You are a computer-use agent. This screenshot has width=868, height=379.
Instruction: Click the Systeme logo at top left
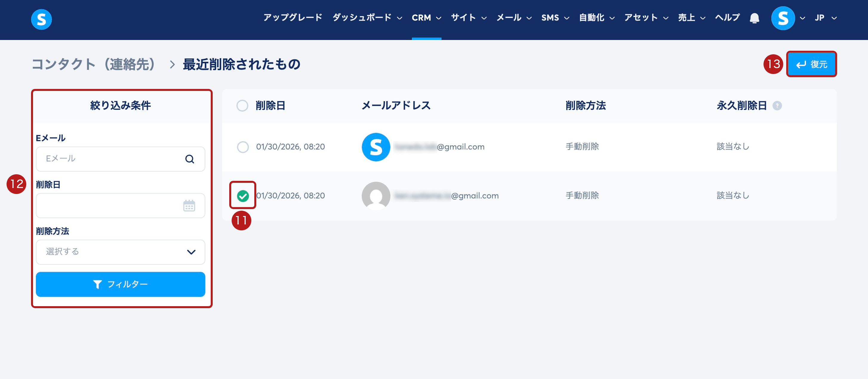tap(41, 19)
